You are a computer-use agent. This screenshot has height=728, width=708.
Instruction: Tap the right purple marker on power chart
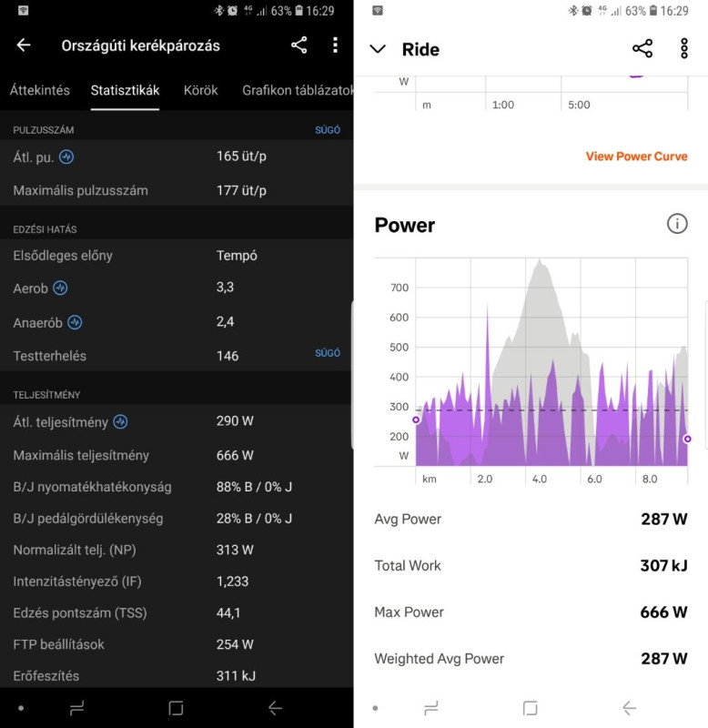click(x=687, y=439)
